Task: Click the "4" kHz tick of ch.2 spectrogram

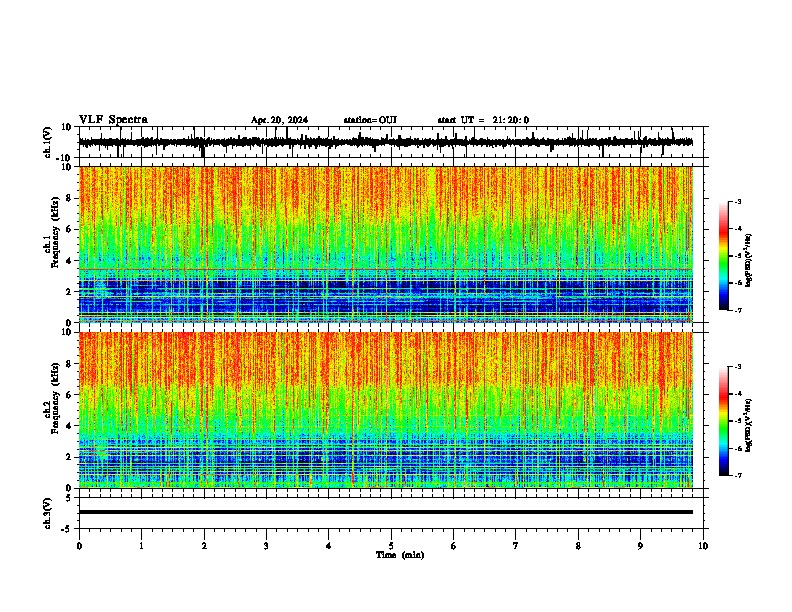Action: pyautogui.click(x=69, y=426)
